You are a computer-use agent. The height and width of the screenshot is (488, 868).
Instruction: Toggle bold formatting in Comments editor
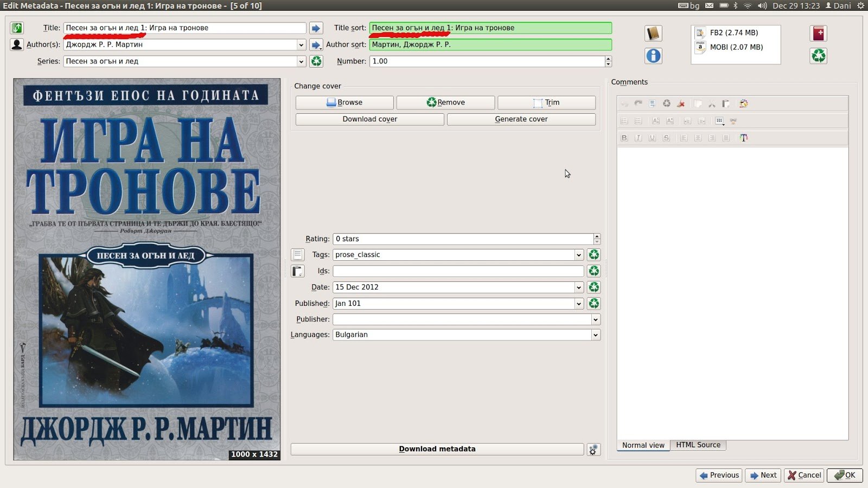point(624,138)
